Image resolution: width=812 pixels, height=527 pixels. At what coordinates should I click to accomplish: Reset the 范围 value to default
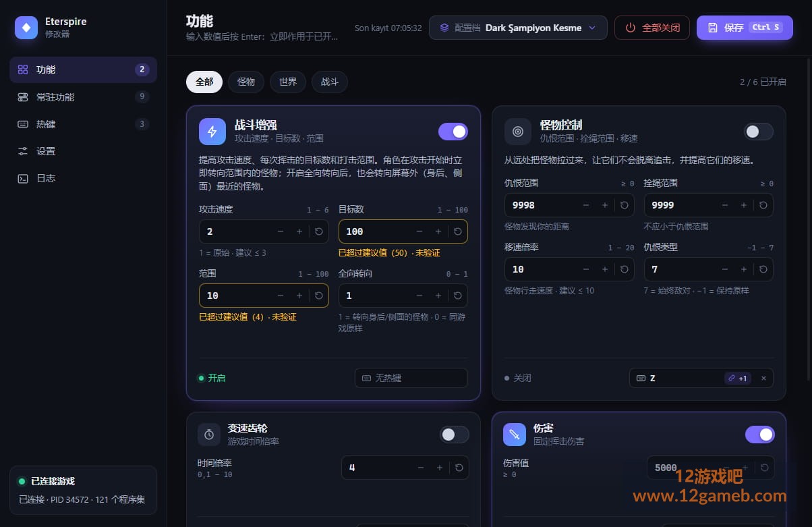[x=319, y=296]
